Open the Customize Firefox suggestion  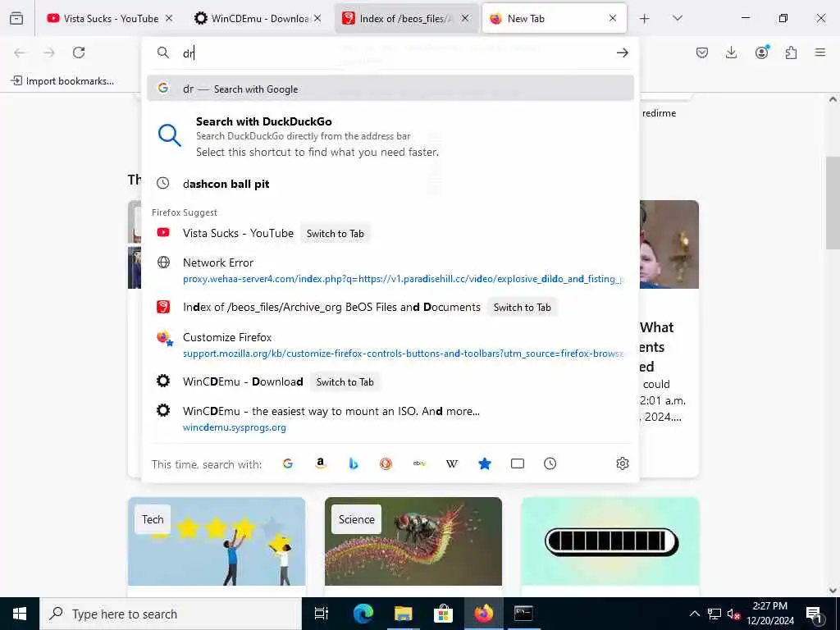(x=390, y=345)
